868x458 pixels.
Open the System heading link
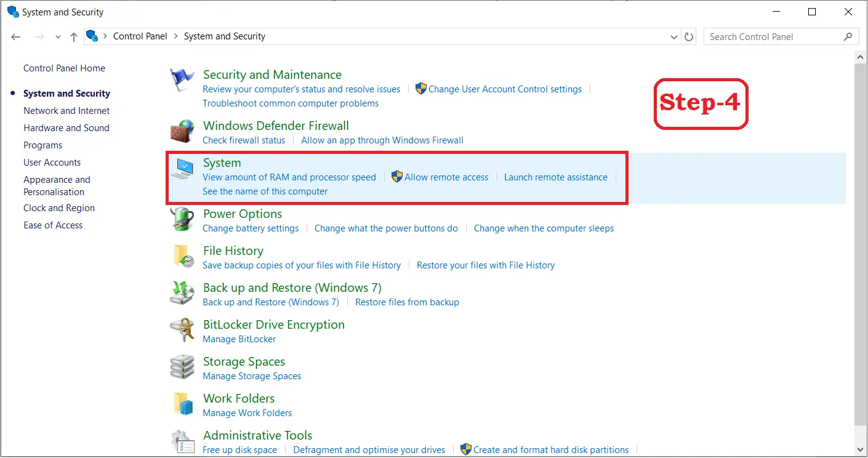point(222,163)
